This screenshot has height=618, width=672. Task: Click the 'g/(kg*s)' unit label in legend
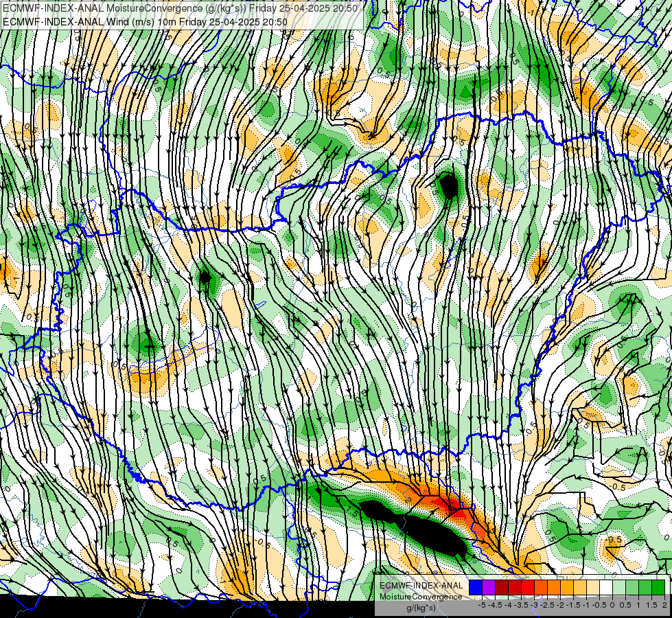(421, 608)
